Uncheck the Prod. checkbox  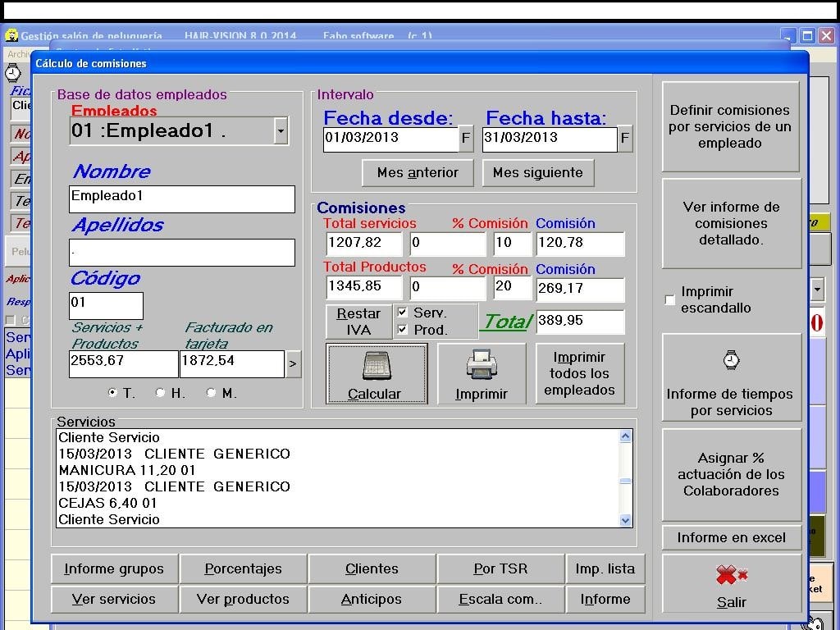tap(403, 329)
